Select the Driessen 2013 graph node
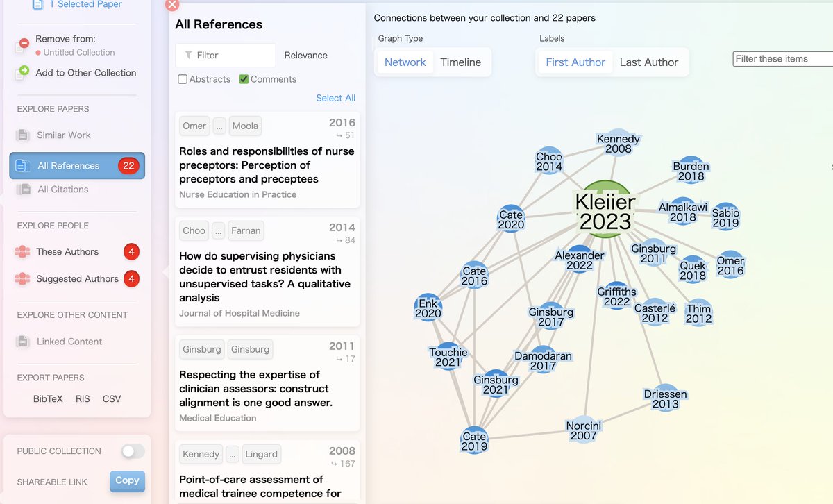This screenshot has width=833, height=504. (x=665, y=398)
